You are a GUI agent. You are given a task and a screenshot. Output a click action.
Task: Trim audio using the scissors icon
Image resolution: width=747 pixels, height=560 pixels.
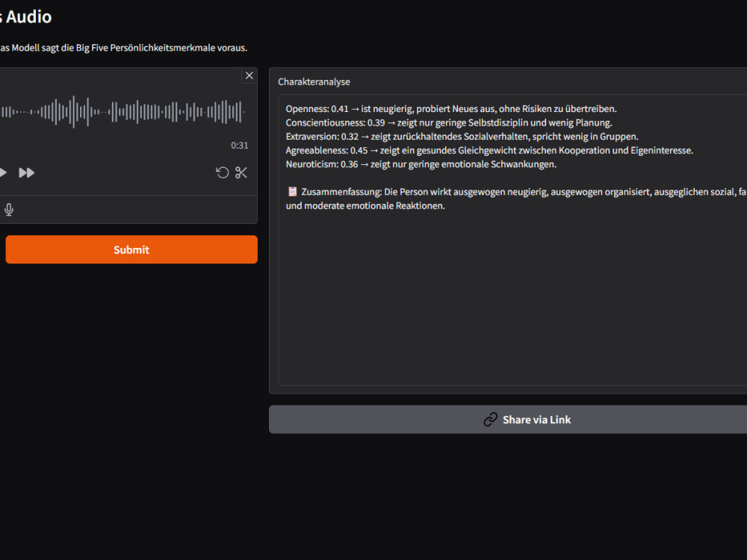click(241, 172)
